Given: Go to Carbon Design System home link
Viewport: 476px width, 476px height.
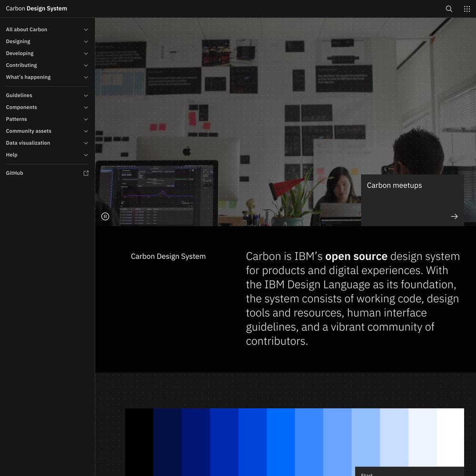Looking at the screenshot, I should tap(37, 9).
